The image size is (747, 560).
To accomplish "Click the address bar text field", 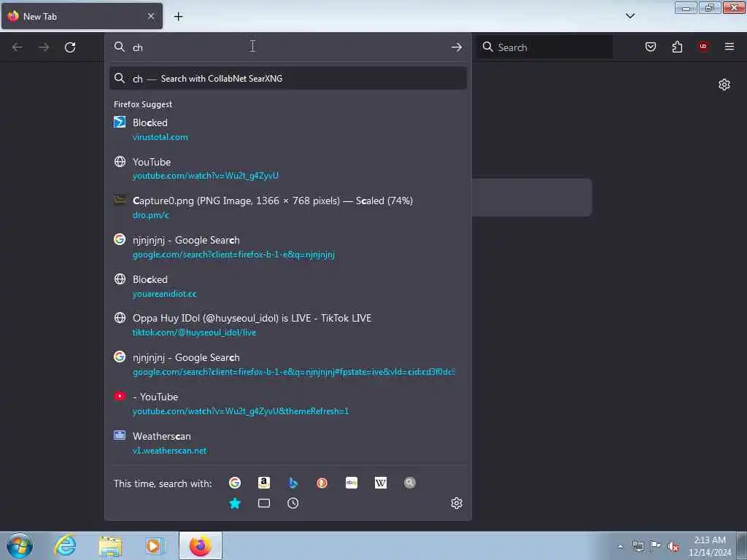I will point(286,47).
